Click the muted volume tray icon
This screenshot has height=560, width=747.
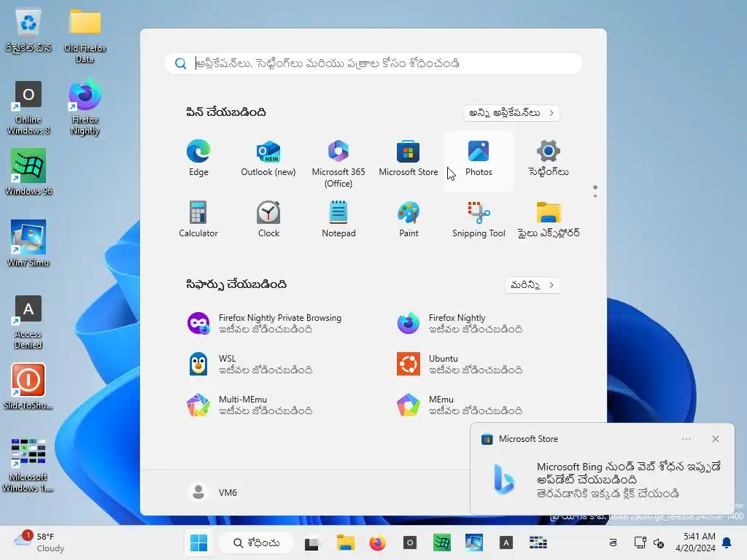659,542
